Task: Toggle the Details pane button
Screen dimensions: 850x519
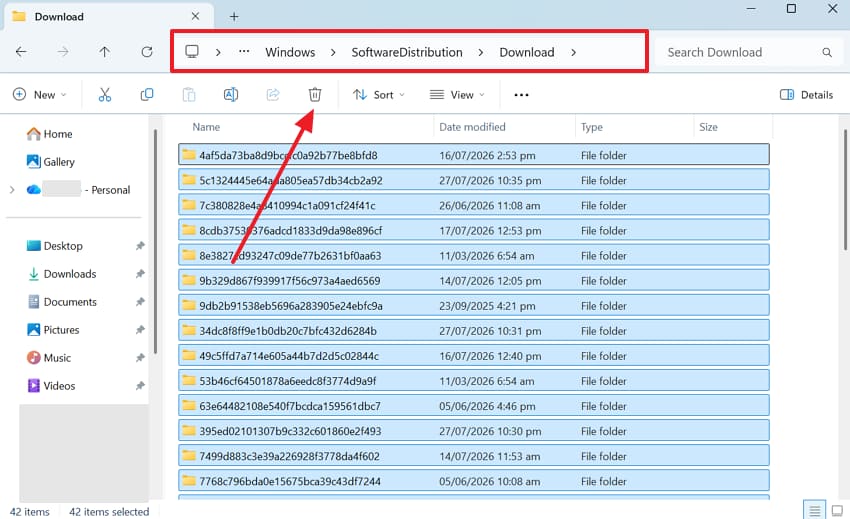Action: 806,95
